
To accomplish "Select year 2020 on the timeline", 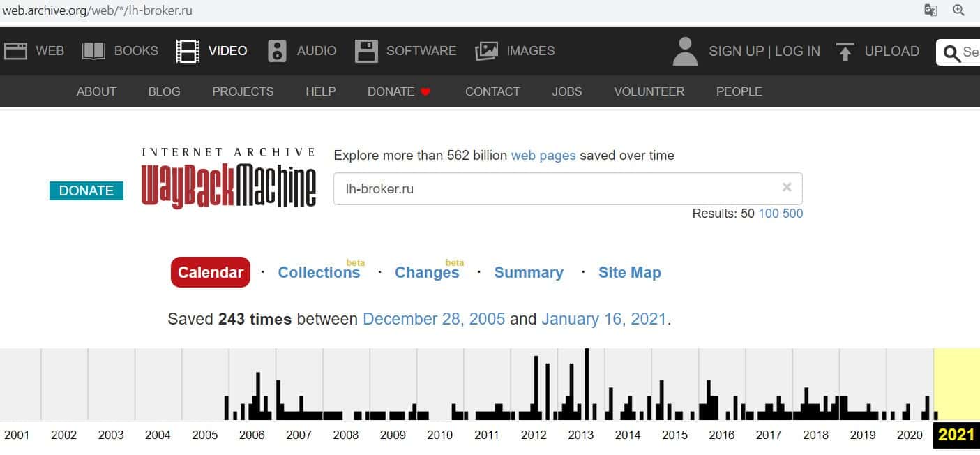I will 910,435.
